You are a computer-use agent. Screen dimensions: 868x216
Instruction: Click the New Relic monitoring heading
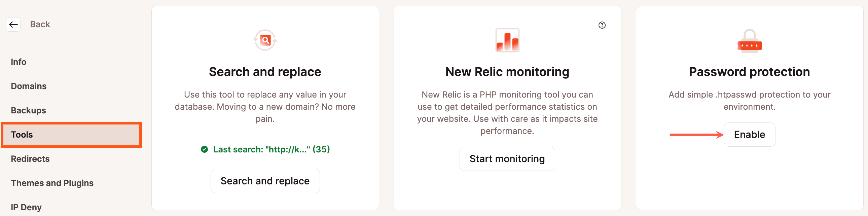click(507, 72)
